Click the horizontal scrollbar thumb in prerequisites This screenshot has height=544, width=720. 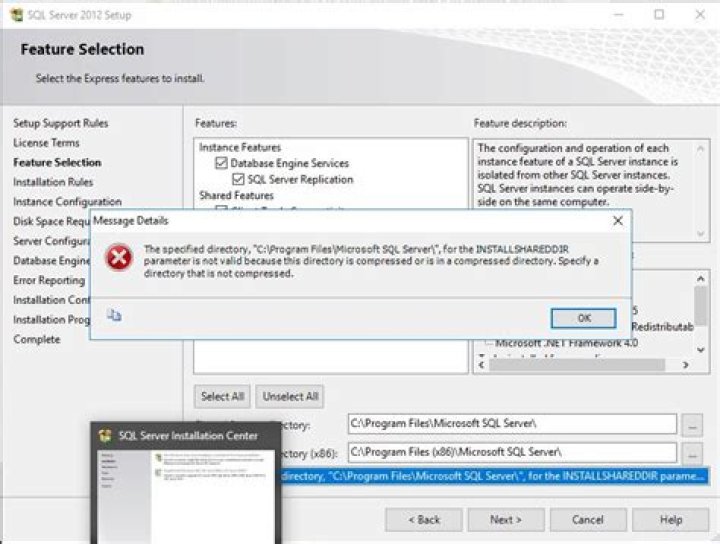577,365
